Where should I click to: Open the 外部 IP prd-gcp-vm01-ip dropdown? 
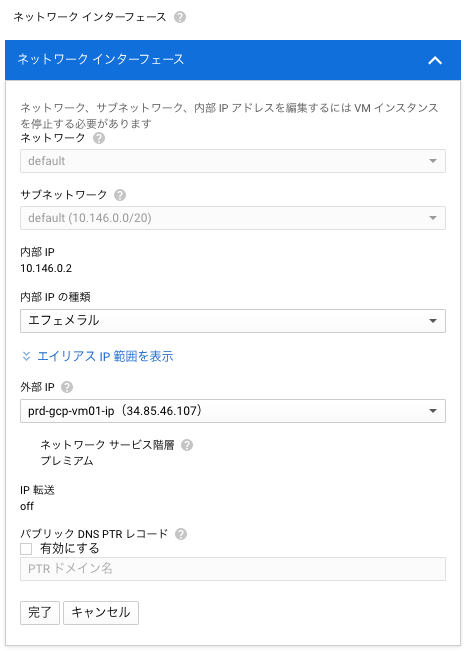(233, 411)
